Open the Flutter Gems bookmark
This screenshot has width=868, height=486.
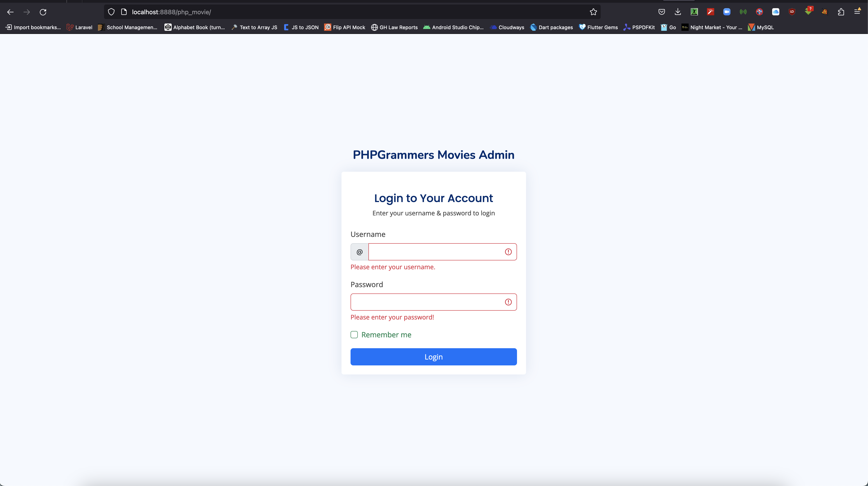[598, 27]
